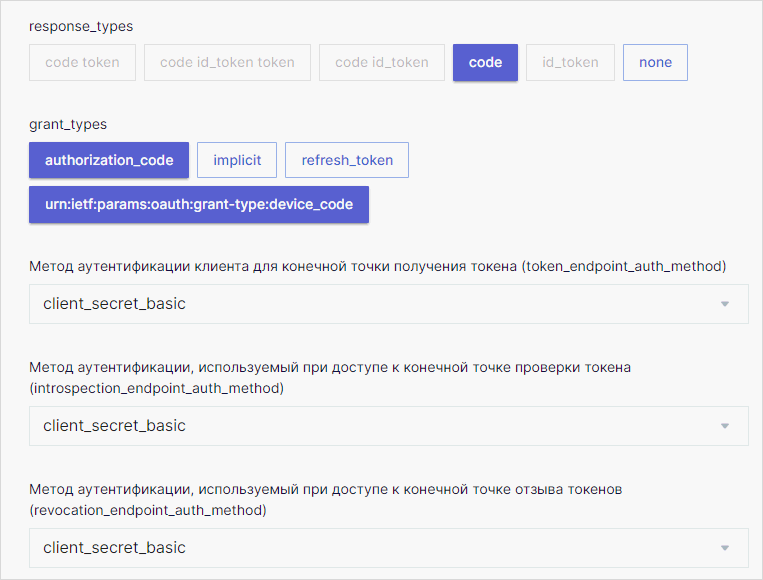Toggle the "code id_token token" response type
Screen dimensions: 763x580
227,62
